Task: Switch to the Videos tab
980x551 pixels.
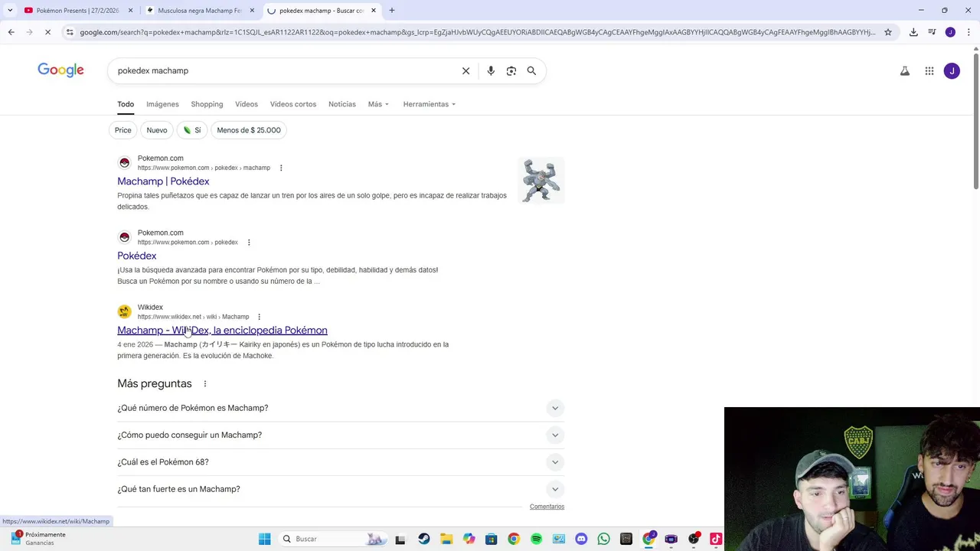Action: (x=247, y=104)
